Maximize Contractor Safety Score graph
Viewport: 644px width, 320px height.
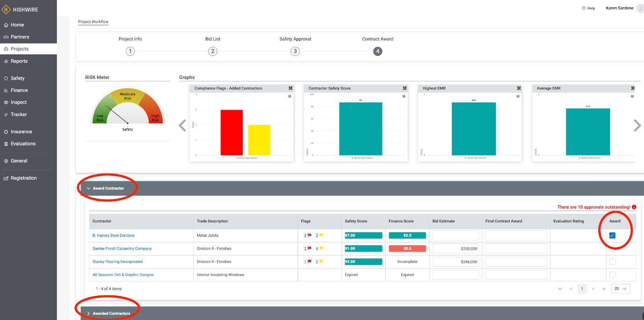pos(405,88)
